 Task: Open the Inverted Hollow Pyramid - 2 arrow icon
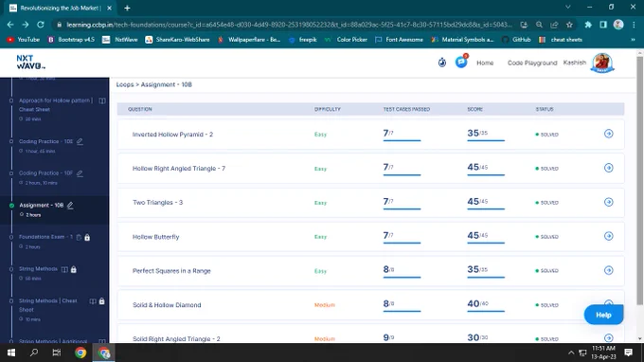[609, 134]
